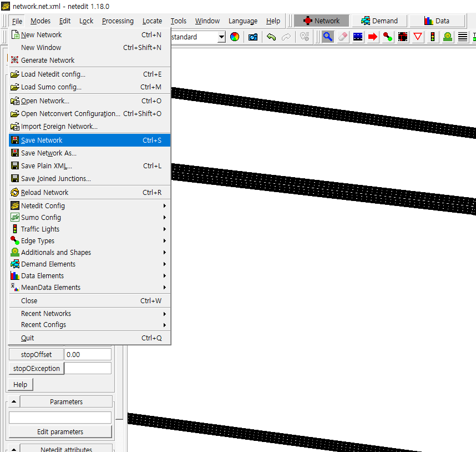Choose Open Network... entry
The image size is (476, 452).
click(90, 101)
